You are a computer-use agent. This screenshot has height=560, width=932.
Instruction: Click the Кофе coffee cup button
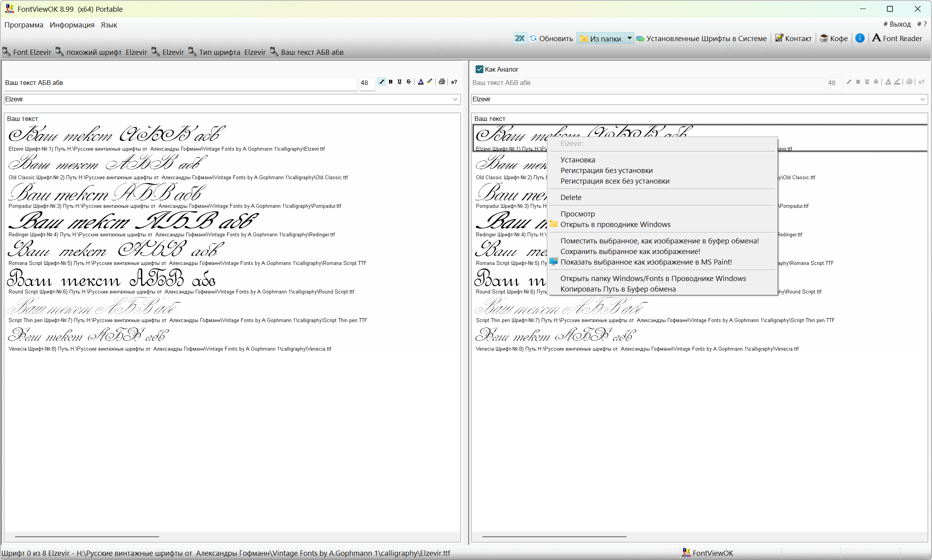(834, 38)
